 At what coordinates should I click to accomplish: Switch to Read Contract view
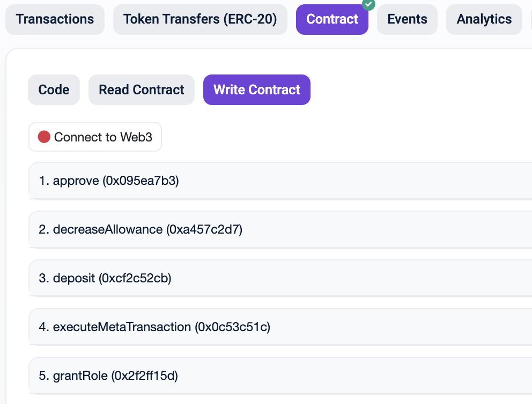pyautogui.click(x=142, y=89)
